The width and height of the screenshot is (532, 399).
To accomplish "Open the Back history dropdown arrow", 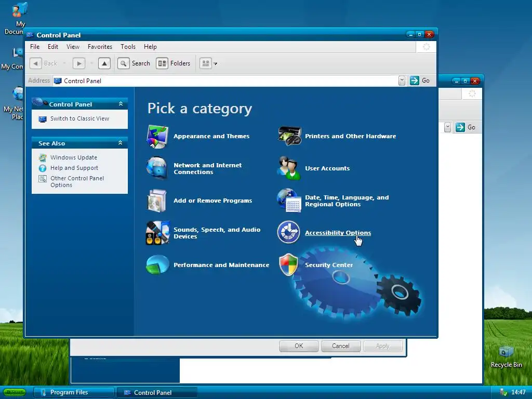I will 64,63.
